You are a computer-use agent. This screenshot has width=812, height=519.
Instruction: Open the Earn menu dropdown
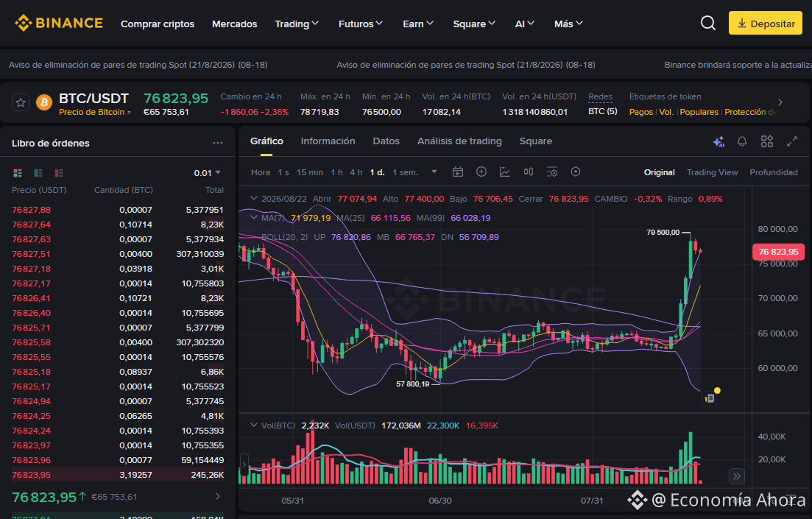click(418, 24)
